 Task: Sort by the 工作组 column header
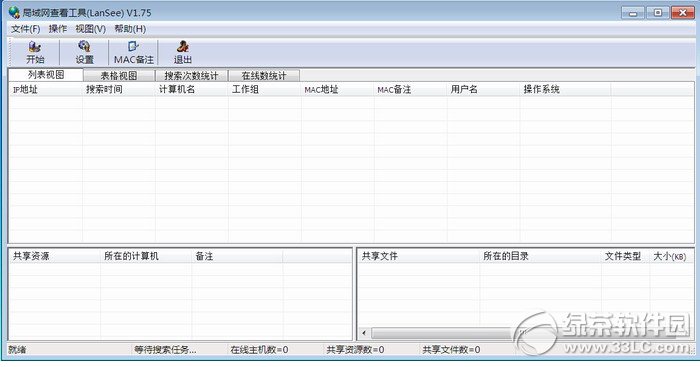pos(264,89)
